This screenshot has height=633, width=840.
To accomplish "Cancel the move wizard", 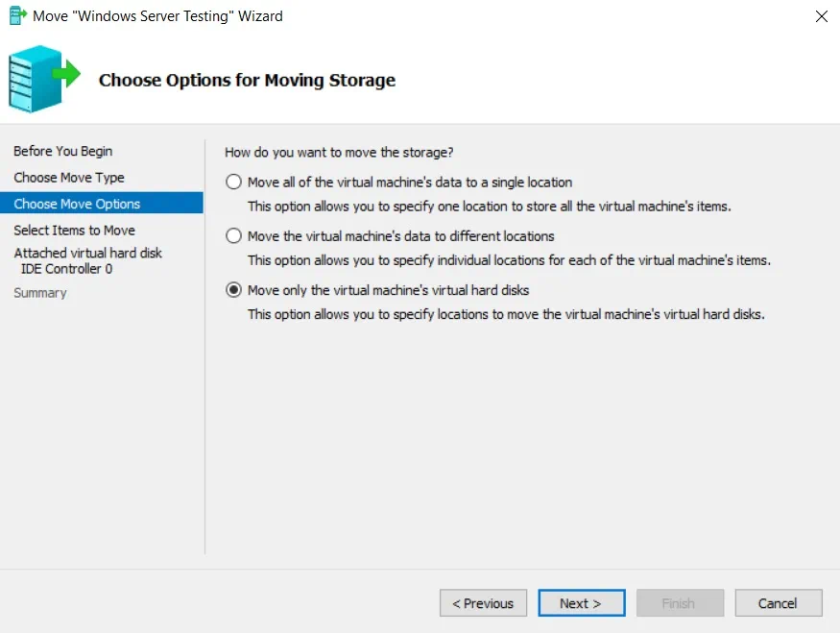I will 778,603.
